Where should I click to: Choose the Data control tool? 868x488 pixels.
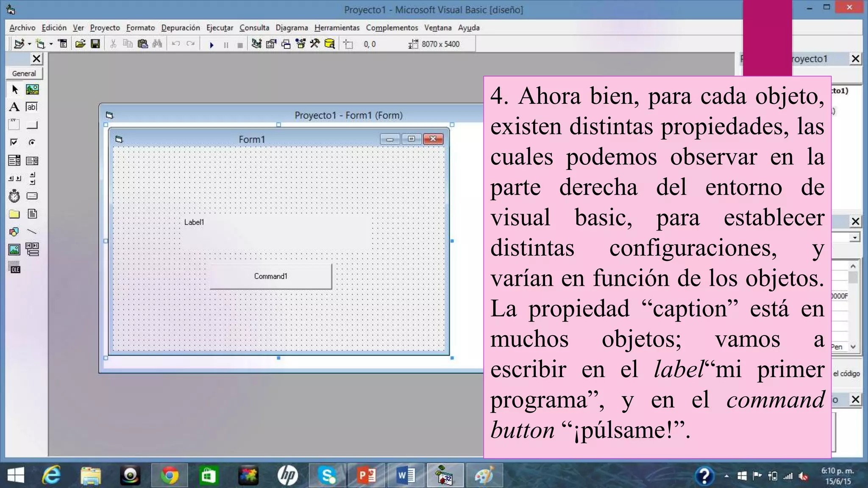click(32, 250)
